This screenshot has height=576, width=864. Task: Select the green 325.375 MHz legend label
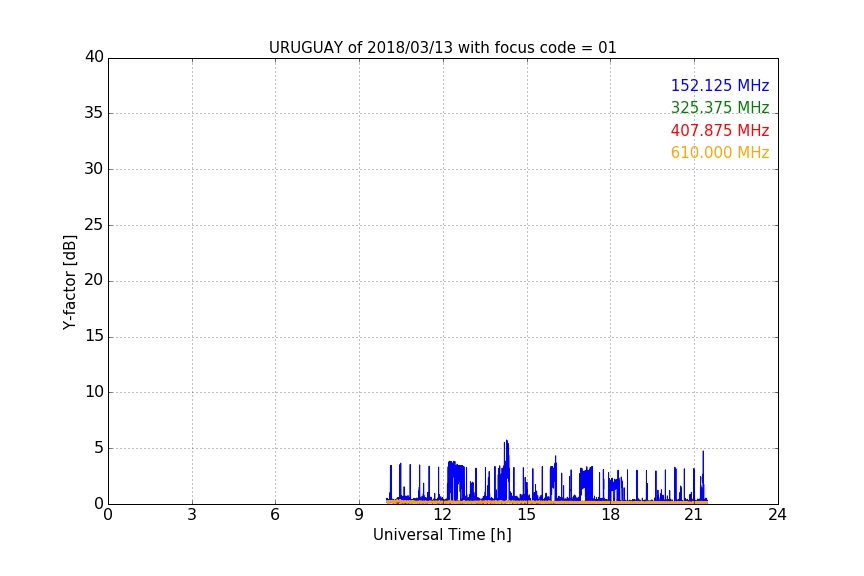pos(720,107)
